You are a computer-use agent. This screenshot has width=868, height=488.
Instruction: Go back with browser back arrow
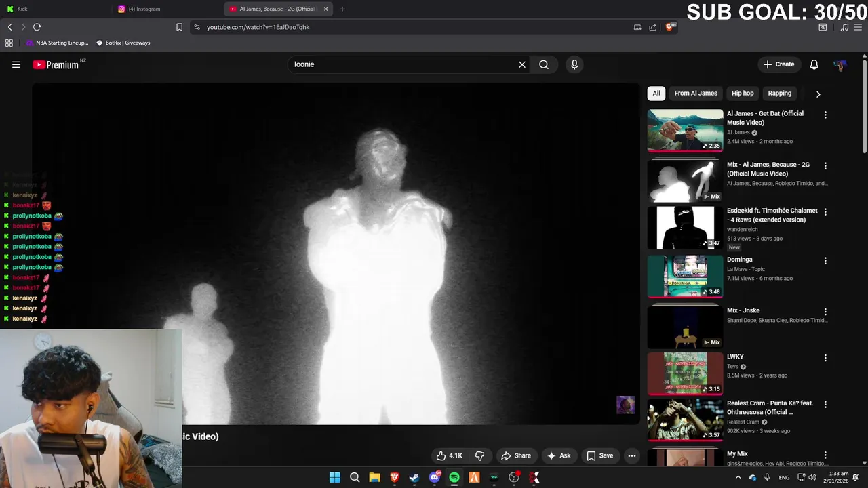[x=9, y=27]
